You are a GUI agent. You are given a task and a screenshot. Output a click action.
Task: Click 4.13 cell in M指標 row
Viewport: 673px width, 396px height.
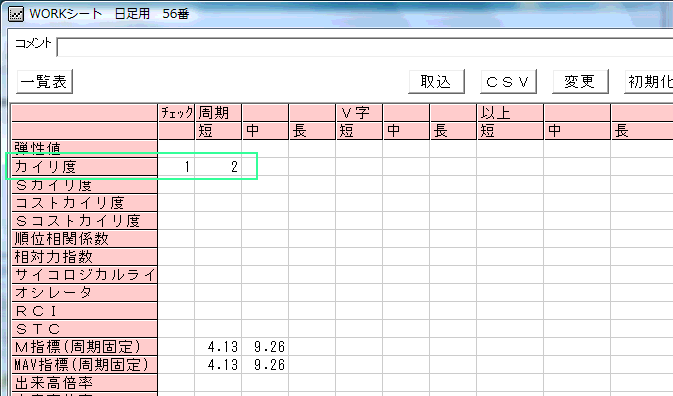pyautogui.click(x=218, y=347)
